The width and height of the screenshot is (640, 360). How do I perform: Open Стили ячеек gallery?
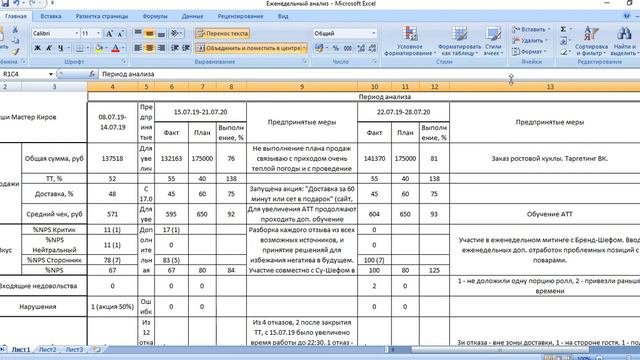[493, 41]
